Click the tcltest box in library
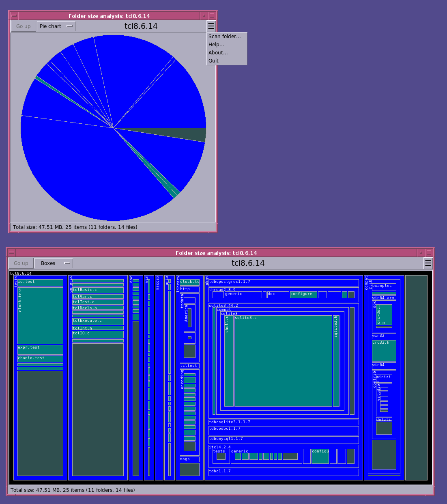 (x=189, y=366)
